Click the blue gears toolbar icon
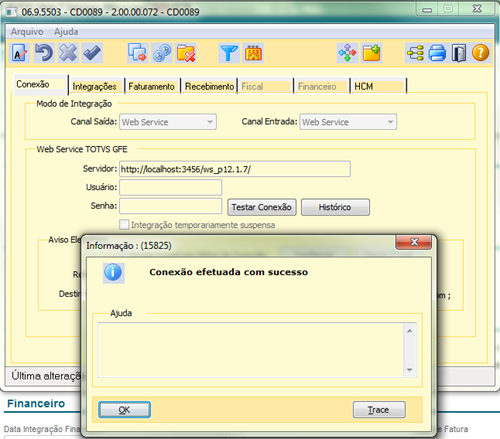This screenshot has width=500, height=439. pos(162,53)
